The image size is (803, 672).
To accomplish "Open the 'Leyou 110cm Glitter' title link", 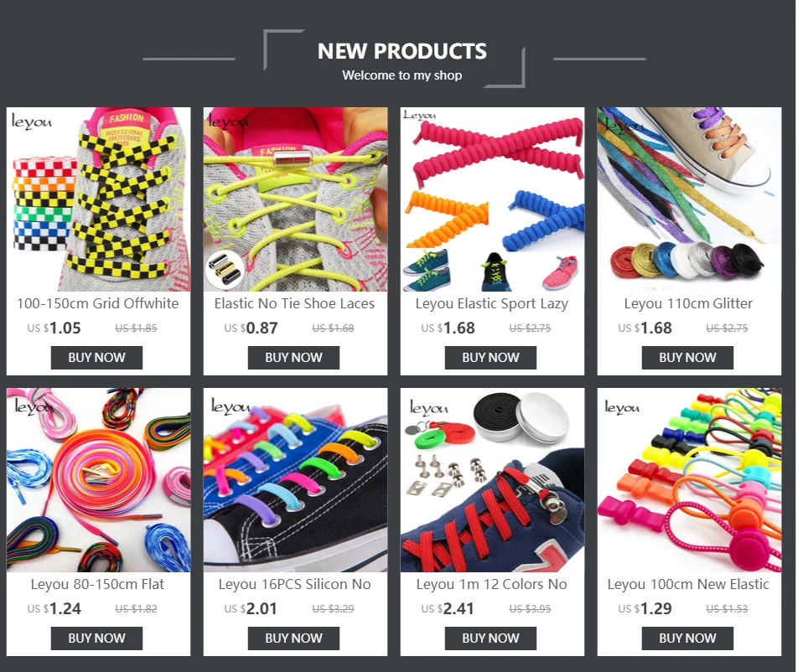I will tap(688, 303).
